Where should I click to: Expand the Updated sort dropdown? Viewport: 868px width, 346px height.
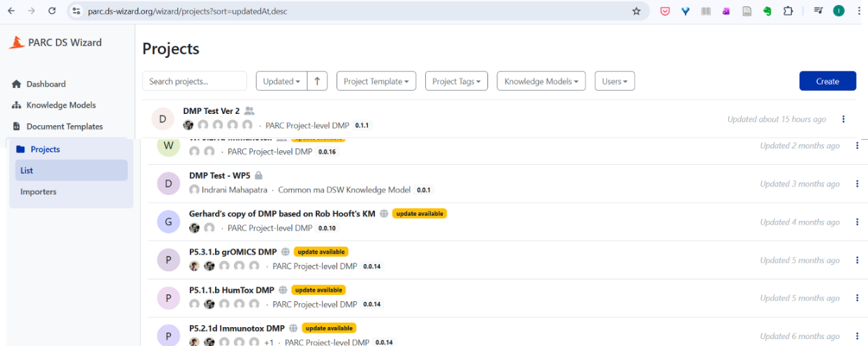pos(281,81)
